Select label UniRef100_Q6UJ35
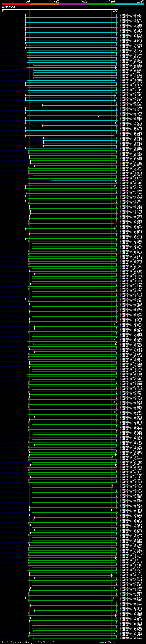Viewport: 146px width, 644px height. (x=131, y=52)
